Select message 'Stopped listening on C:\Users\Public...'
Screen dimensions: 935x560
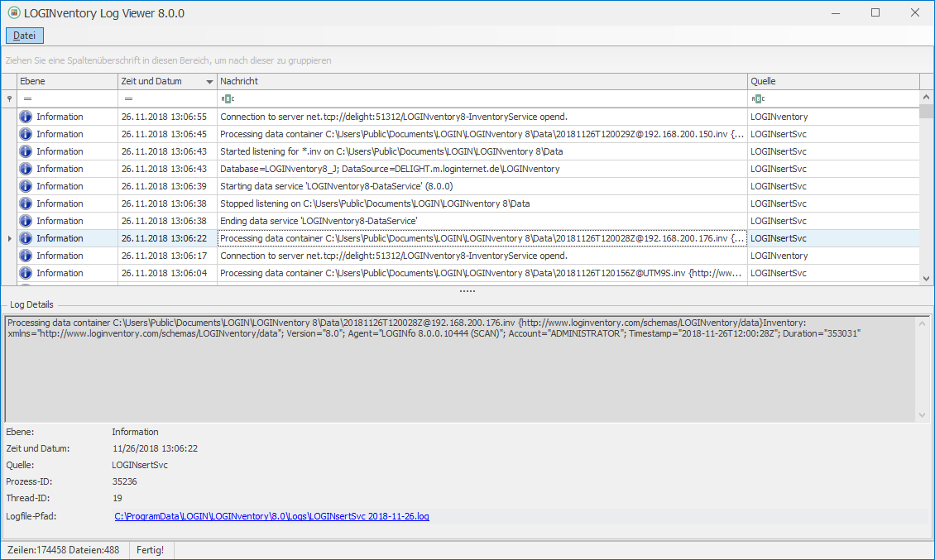point(482,203)
